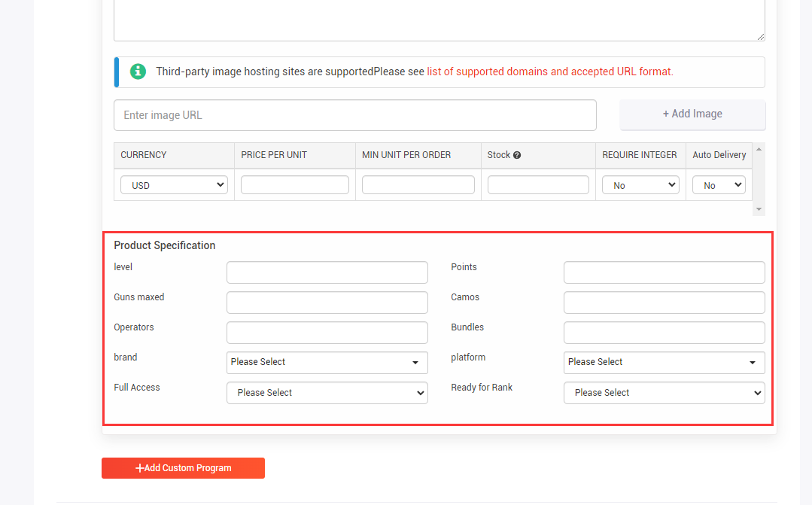Click the Guns maxed text field
The height and width of the screenshot is (505, 812).
pyautogui.click(x=327, y=303)
